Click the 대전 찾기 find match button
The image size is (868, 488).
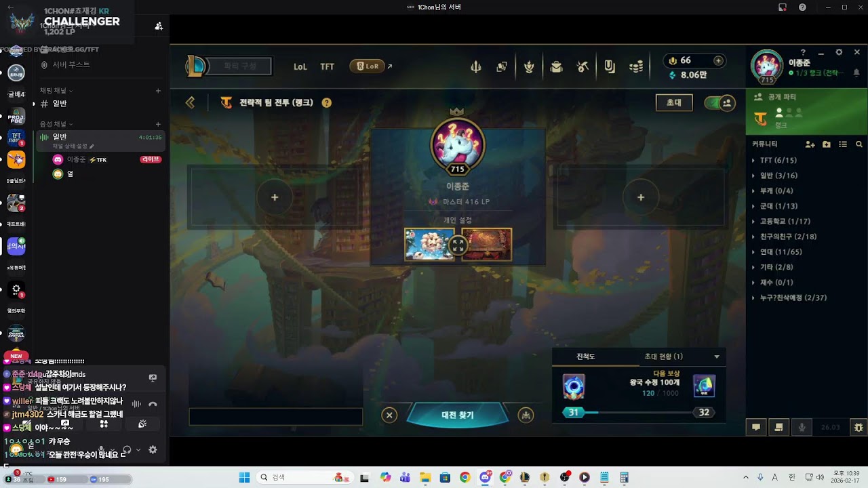pos(458,415)
